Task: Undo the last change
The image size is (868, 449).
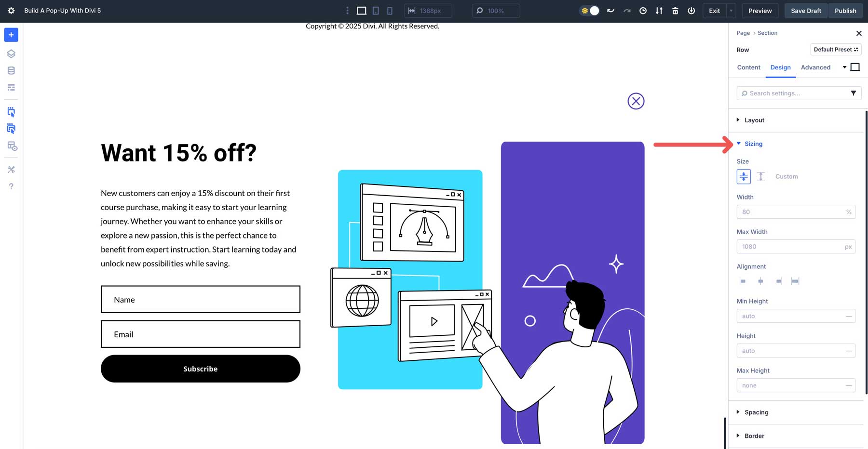Action: click(x=610, y=10)
